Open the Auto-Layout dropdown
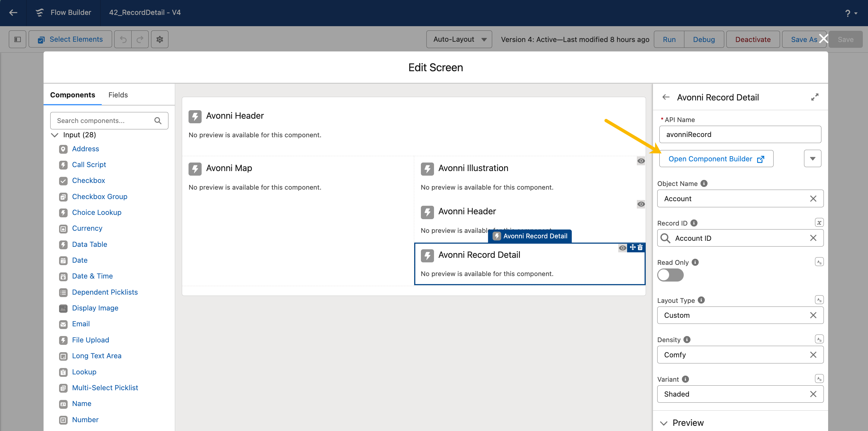The height and width of the screenshot is (431, 868). [459, 39]
